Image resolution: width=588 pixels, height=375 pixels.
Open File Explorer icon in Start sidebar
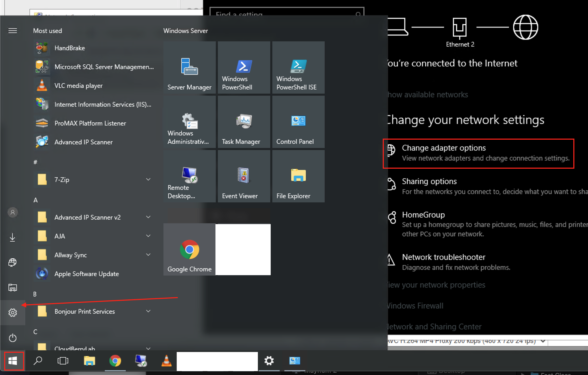pyautogui.click(x=13, y=287)
